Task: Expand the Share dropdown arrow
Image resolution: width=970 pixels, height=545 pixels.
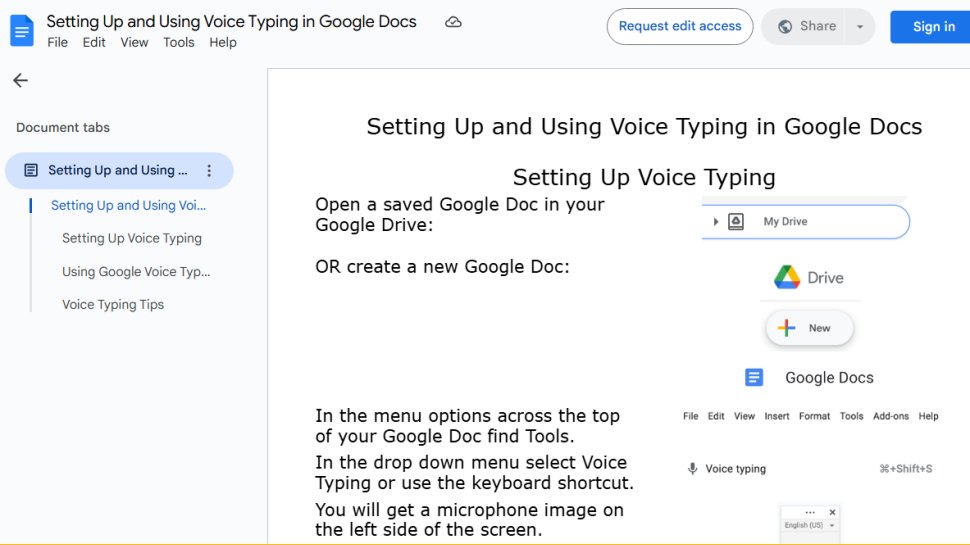Action: (x=860, y=27)
